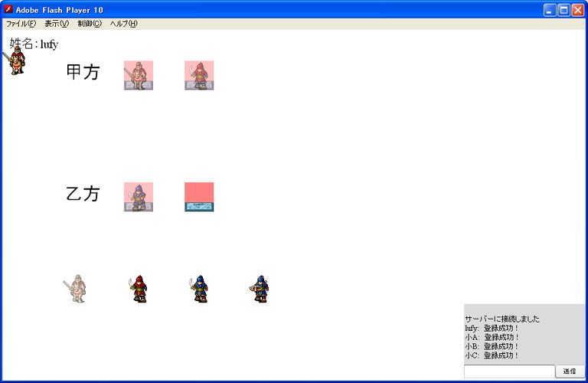Screen dimensions: 588x383
Task: Open the 制御(C) menu
Action: click(x=90, y=24)
